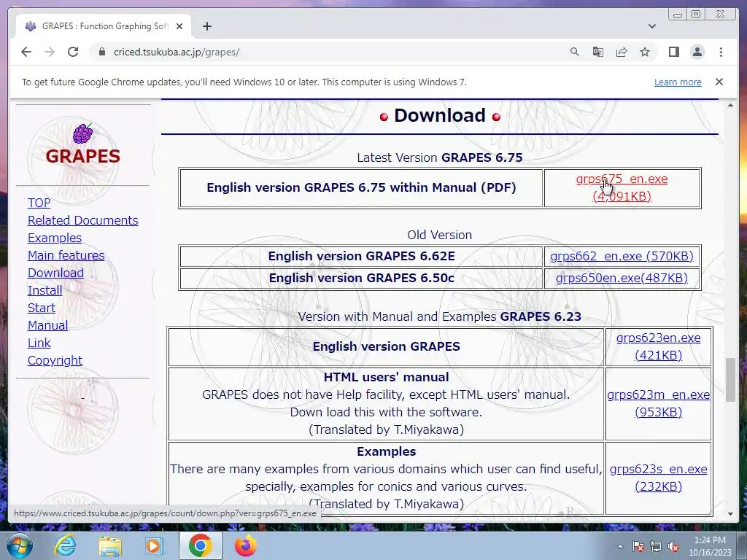Open Action Center flag tray icon
Image resolution: width=747 pixels, height=560 pixels.
click(x=638, y=547)
